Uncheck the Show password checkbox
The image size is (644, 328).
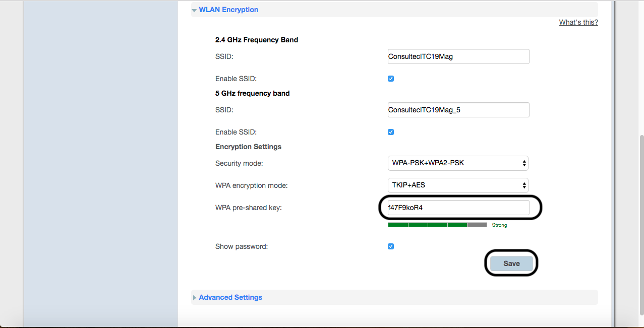pyautogui.click(x=391, y=246)
